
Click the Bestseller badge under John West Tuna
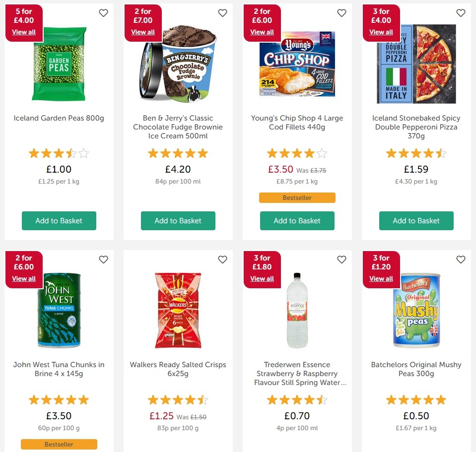coord(59,444)
